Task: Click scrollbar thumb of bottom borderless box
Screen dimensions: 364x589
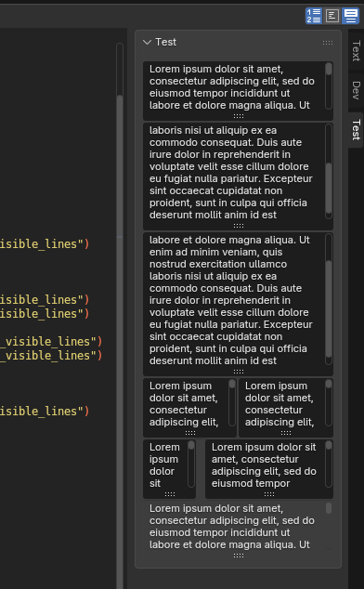Action: click(x=329, y=508)
